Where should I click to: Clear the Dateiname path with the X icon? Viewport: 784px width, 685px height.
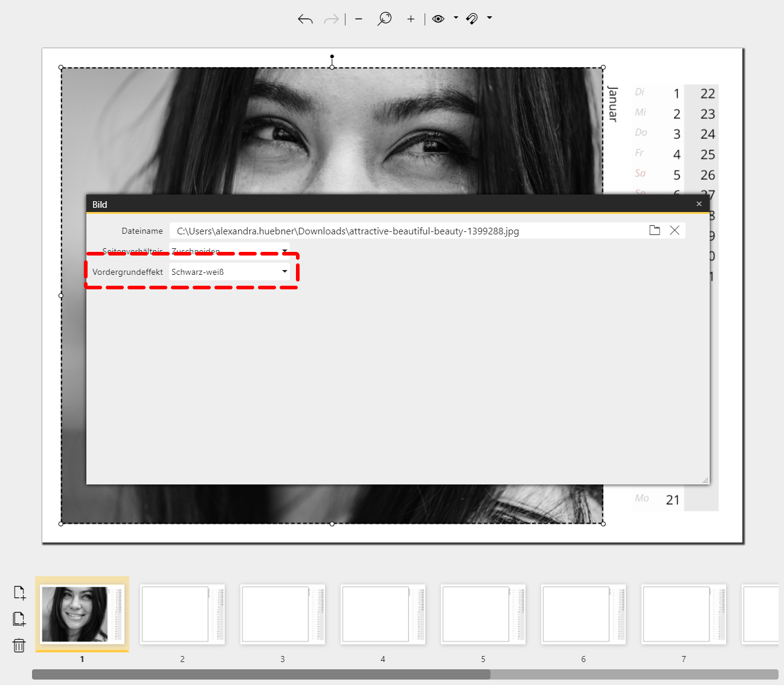(x=675, y=230)
